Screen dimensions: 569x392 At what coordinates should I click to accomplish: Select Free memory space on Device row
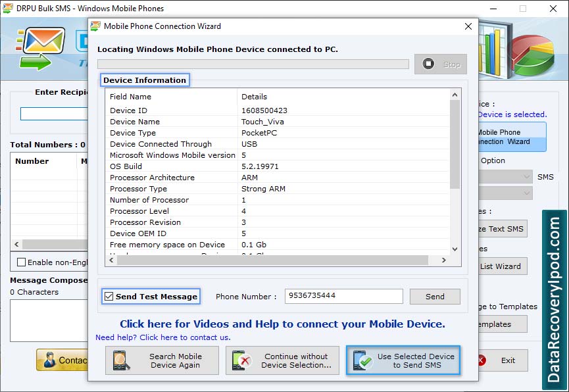(x=278, y=245)
